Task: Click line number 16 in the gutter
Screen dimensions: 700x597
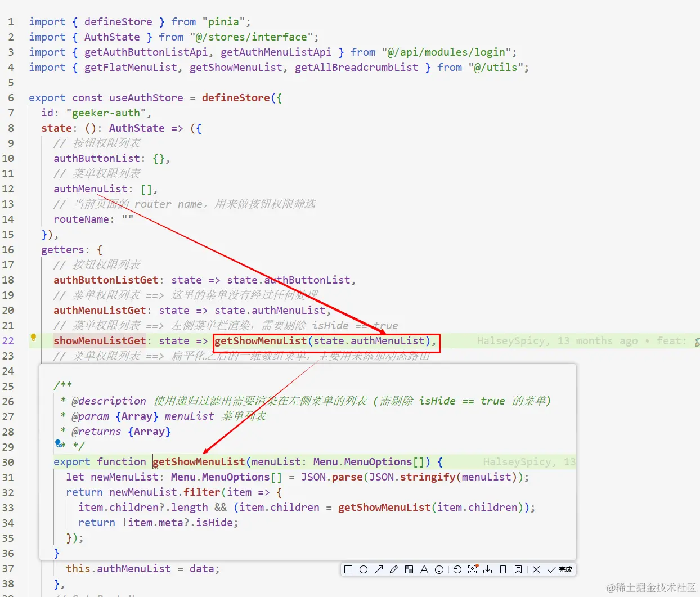Action: [8, 249]
